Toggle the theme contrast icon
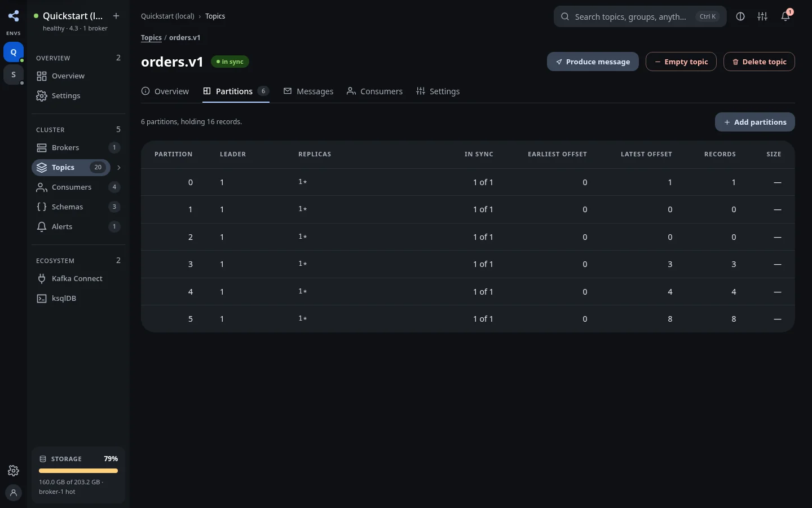 pos(740,16)
